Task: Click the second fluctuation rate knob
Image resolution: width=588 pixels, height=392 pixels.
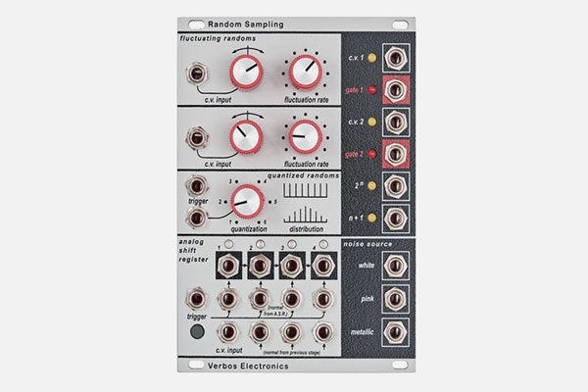Action: [306, 137]
